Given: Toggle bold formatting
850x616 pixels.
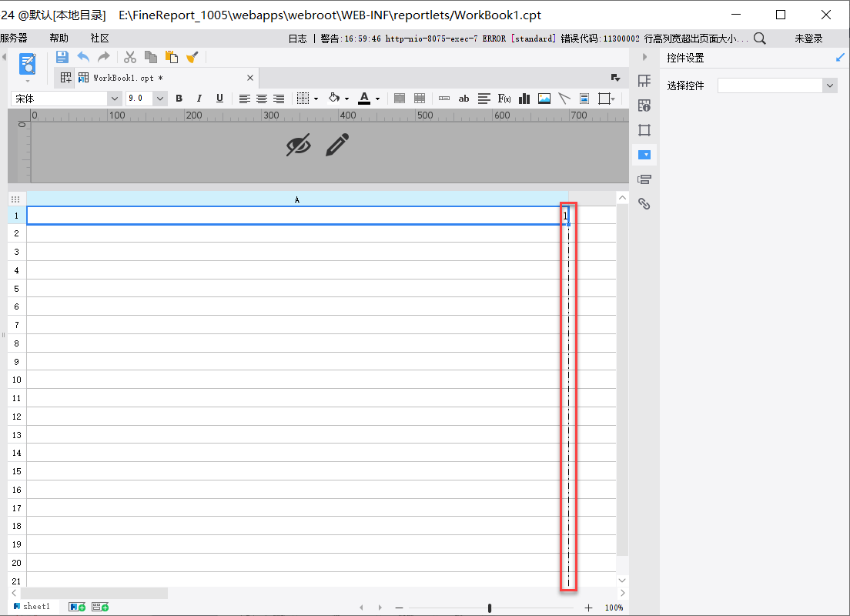Looking at the screenshot, I should tap(179, 99).
